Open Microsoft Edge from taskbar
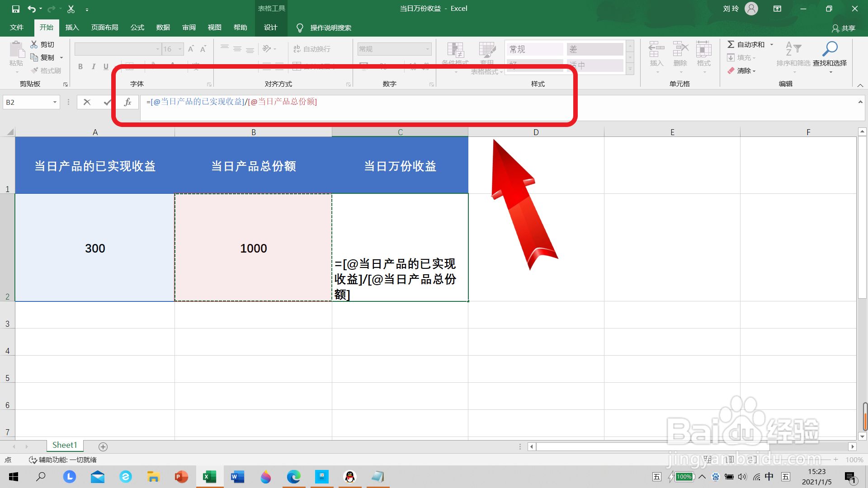The height and width of the screenshot is (488, 868). point(293,477)
